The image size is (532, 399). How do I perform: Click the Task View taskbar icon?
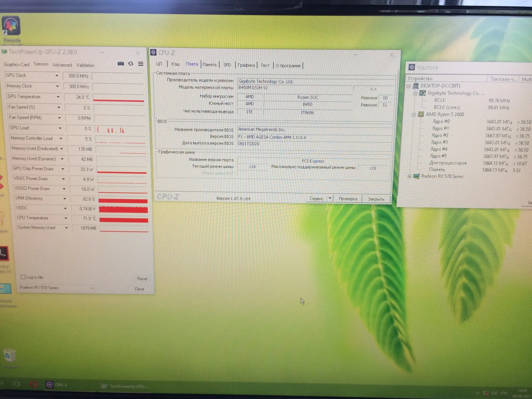[16, 384]
